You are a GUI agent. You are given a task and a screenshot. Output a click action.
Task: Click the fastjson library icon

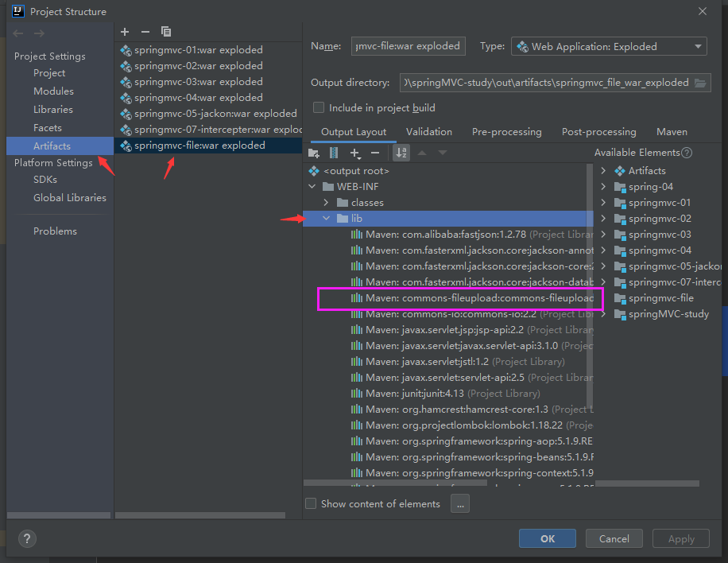click(357, 235)
